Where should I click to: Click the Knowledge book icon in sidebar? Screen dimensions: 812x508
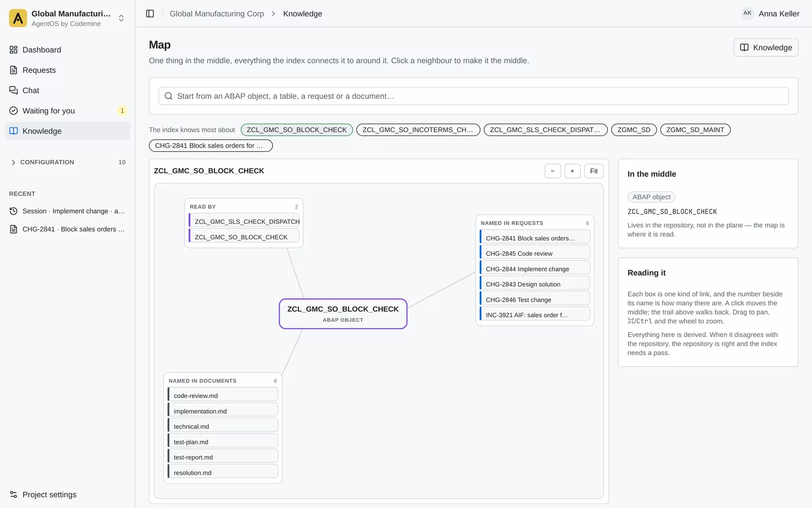tap(14, 131)
